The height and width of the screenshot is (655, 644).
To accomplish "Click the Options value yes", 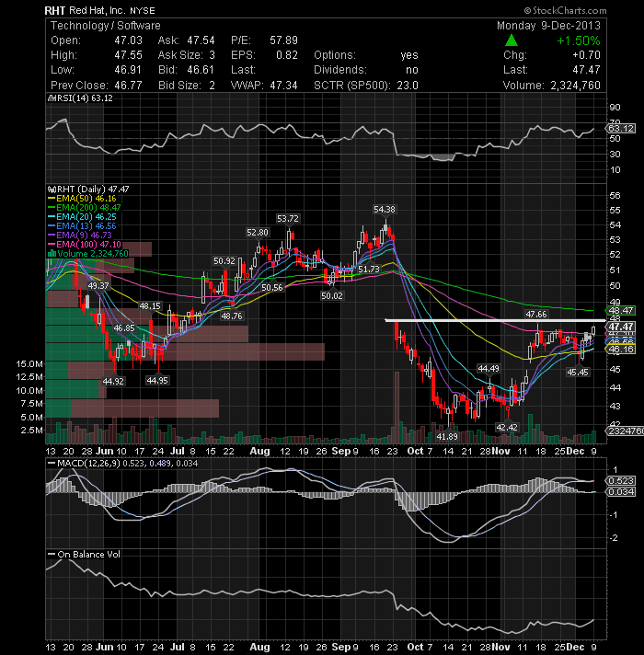I will click(x=409, y=55).
